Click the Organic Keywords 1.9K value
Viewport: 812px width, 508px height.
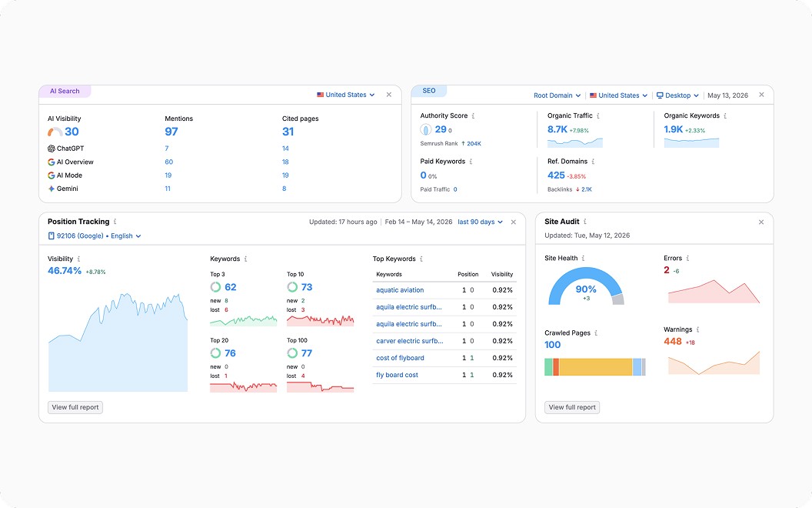click(674, 129)
